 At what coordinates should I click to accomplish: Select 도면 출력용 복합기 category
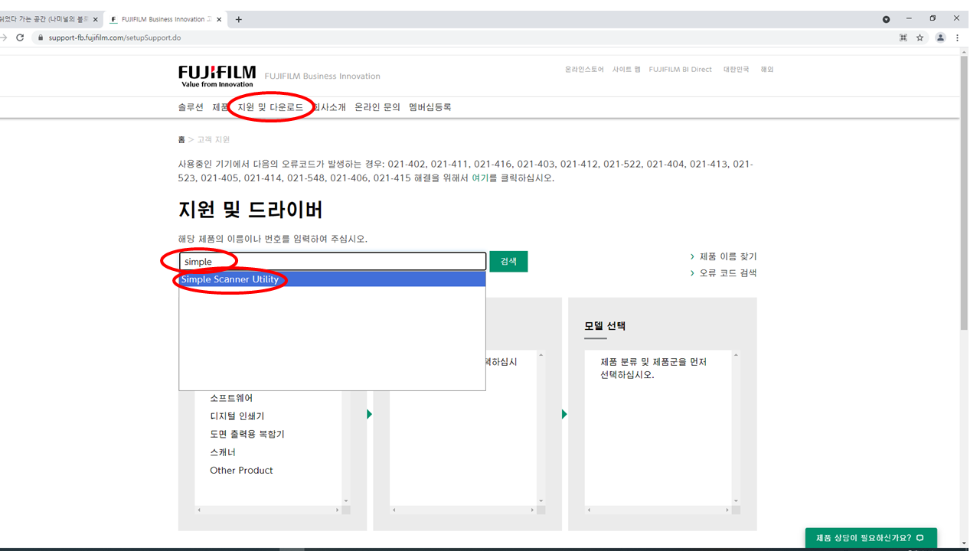pos(247,434)
